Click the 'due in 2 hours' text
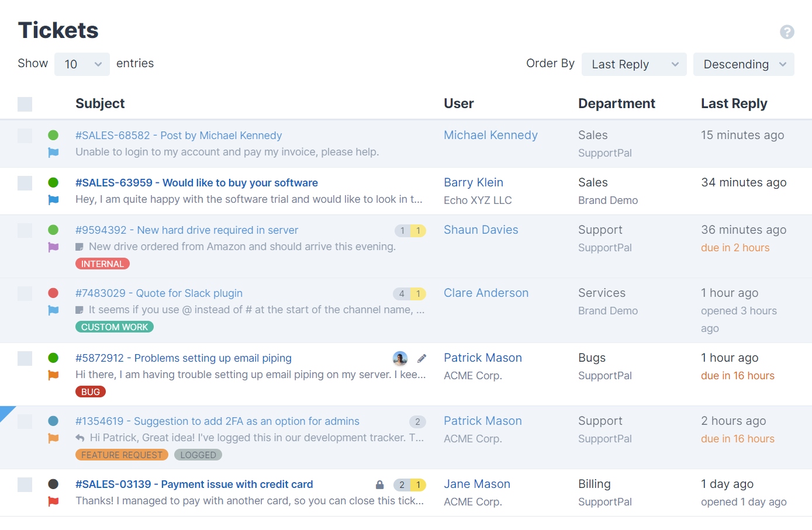Image resolution: width=812 pixels, height=530 pixels. tap(735, 248)
